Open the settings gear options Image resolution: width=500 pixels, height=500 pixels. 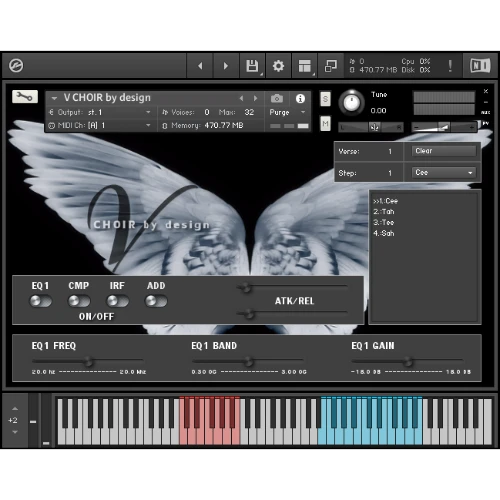point(278,66)
